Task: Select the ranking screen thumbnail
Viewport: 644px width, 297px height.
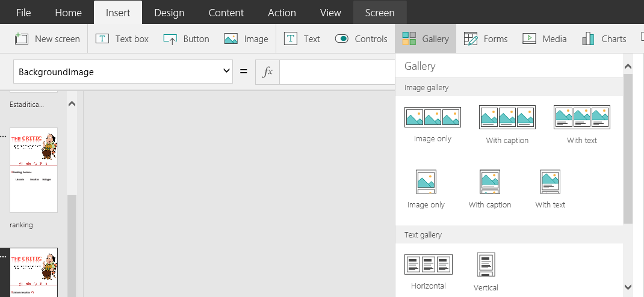Action: (34, 170)
